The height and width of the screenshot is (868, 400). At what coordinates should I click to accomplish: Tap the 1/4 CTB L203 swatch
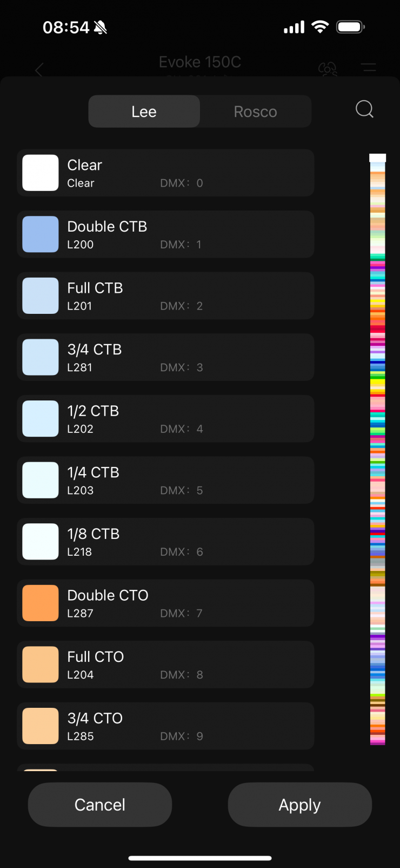tap(41, 480)
